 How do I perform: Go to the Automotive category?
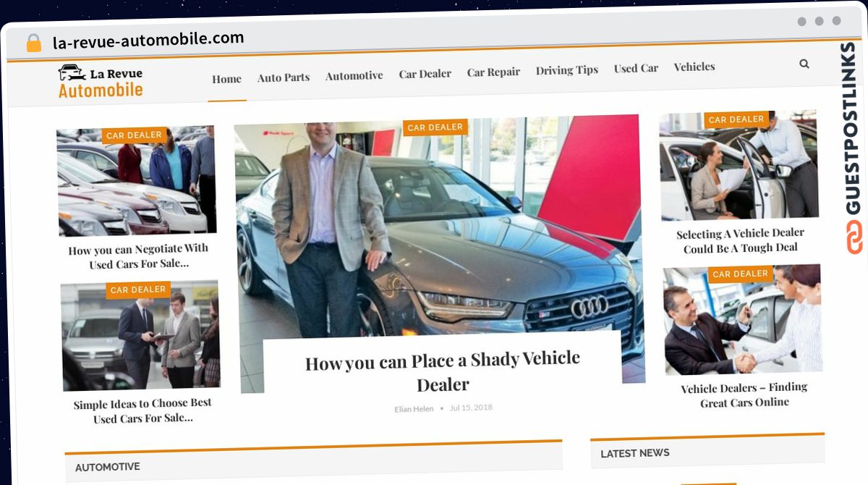coord(354,75)
